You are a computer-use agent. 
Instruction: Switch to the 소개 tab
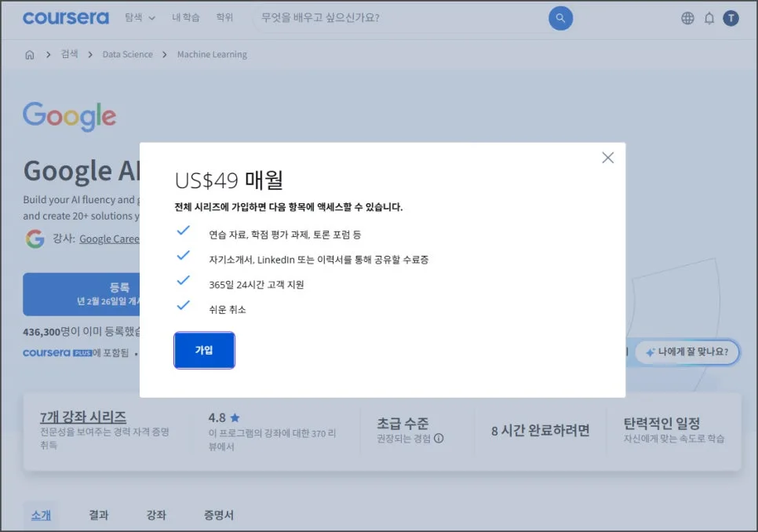pos(41,515)
